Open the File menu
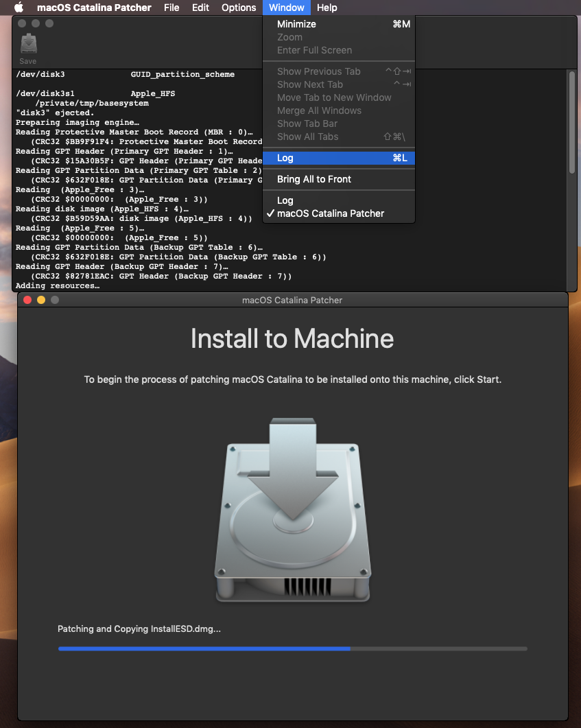The height and width of the screenshot is (728, 581). (171, 8)
